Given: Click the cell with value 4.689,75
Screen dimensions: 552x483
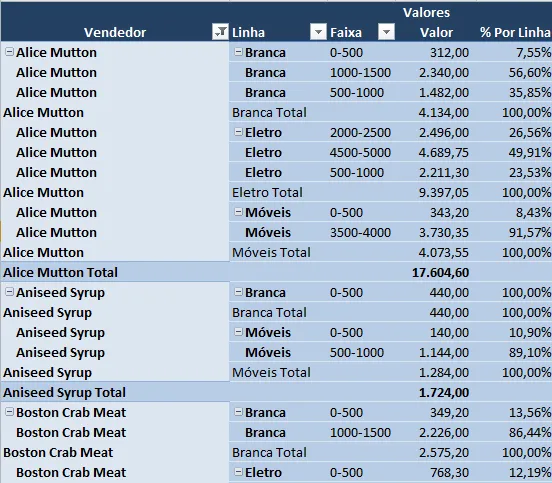Looking at the screenshot, I should pos(444,152).
